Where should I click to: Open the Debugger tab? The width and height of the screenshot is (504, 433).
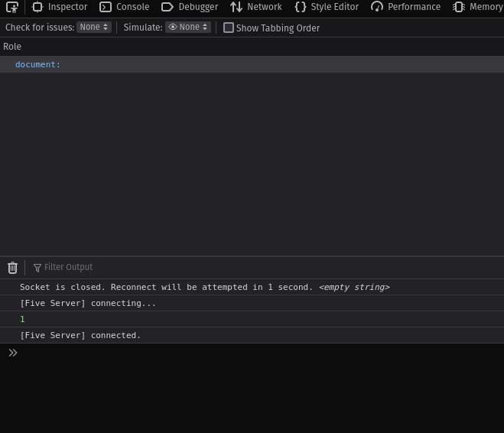pos(190,7)
